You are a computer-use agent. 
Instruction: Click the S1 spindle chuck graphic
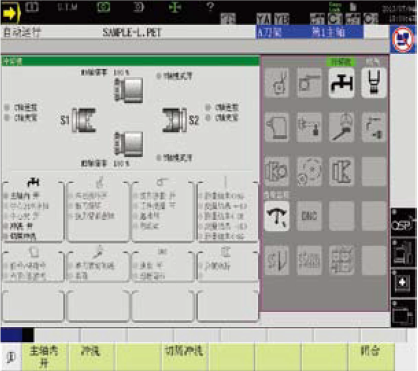tap(83, 120)
